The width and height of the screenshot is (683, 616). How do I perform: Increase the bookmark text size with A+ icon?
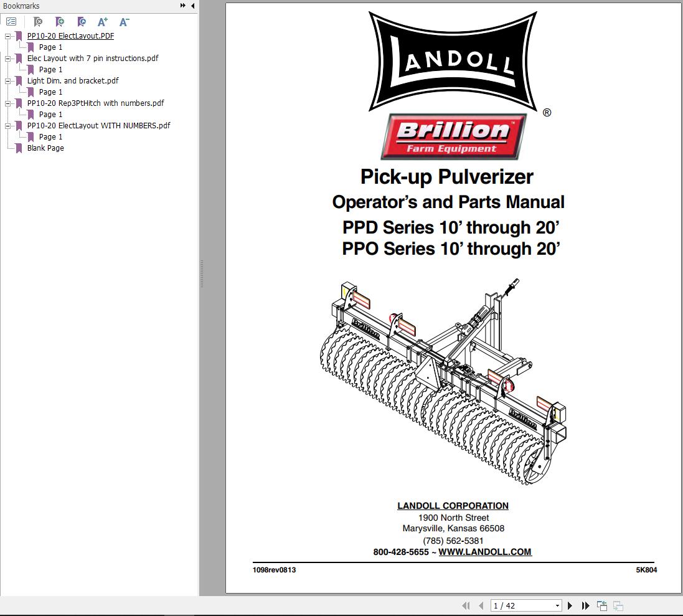pos(103,22)
